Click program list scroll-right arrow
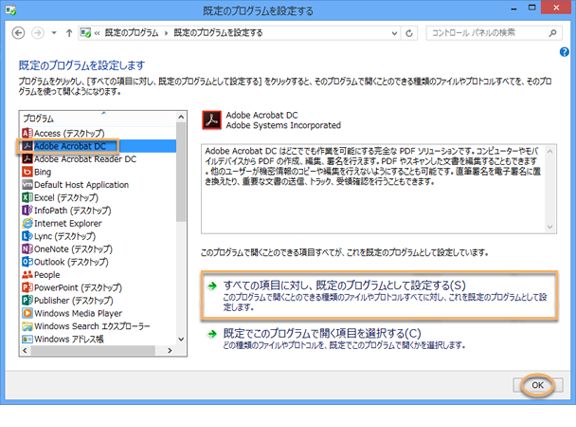Image resolution: width=576 pixels, height=427 pixels. tap(169, 351)
